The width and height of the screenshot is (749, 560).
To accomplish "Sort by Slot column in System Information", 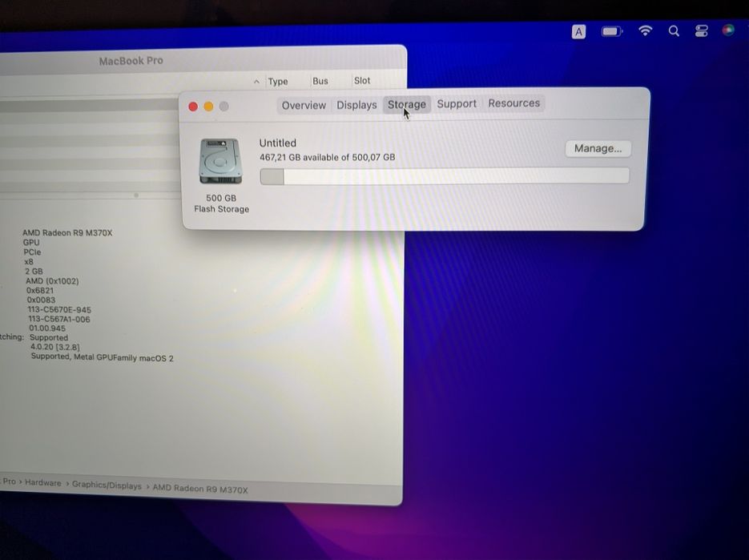I will [x=362, y=80].
